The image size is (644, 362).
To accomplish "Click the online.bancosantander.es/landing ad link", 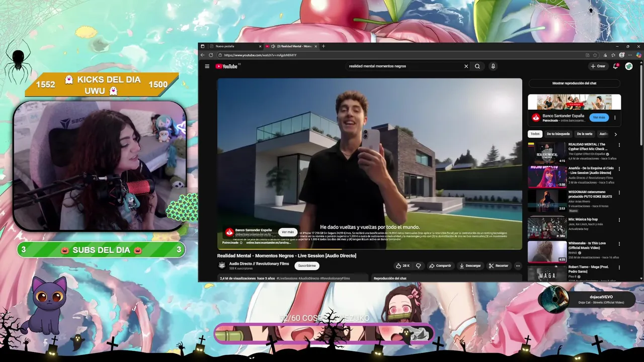I will pos(268,243).
